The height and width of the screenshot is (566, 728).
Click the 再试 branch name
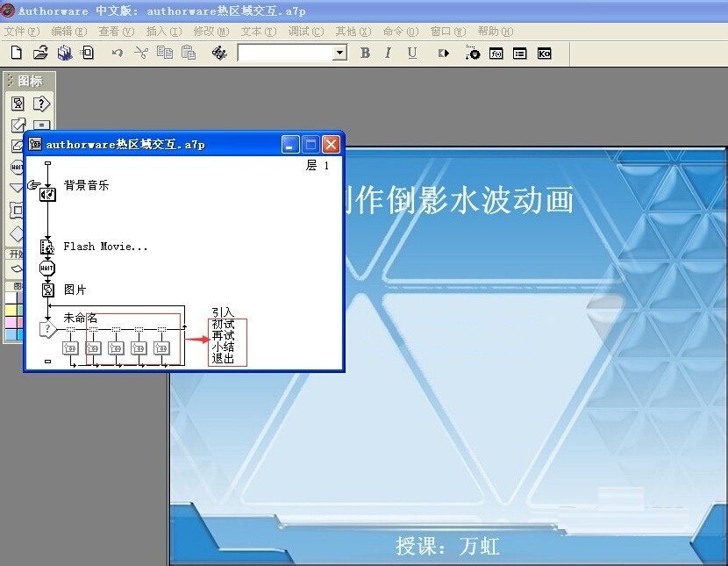tap(223, 335)
